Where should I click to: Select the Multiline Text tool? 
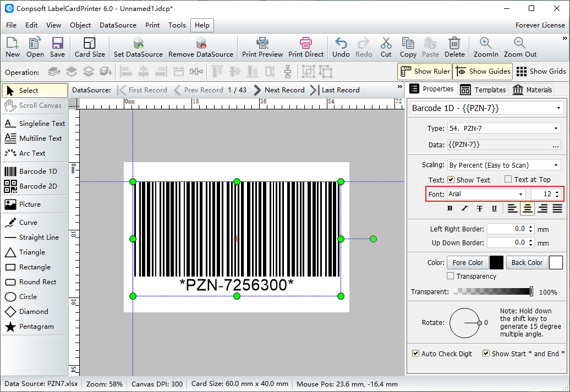tap(35, 139)
